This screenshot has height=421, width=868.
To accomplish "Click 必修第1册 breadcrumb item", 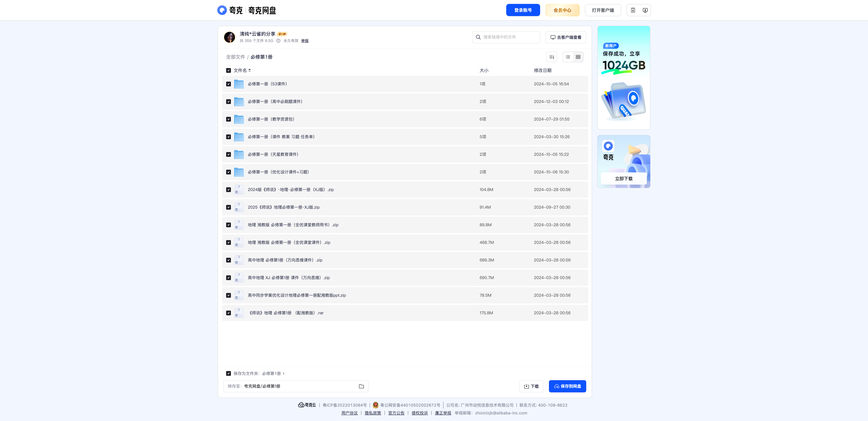I will pos(261,57).
